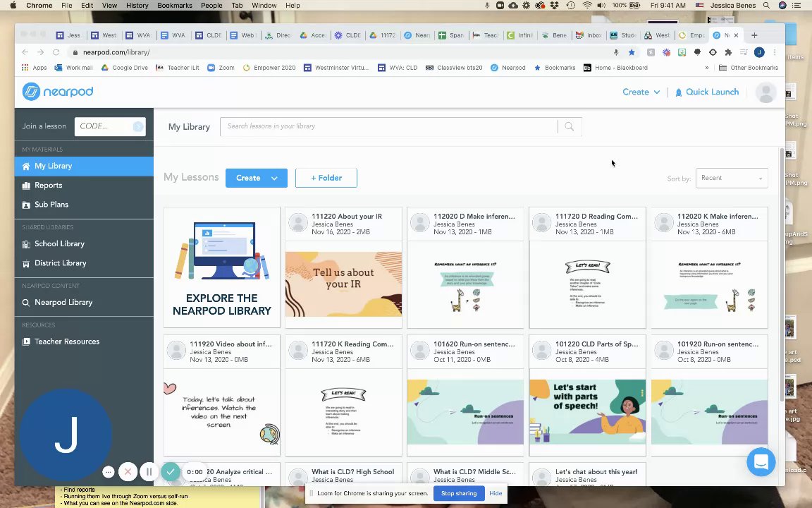Open the 111220 About your IR lesson
812x508 pixels.
tap(343, 267)
